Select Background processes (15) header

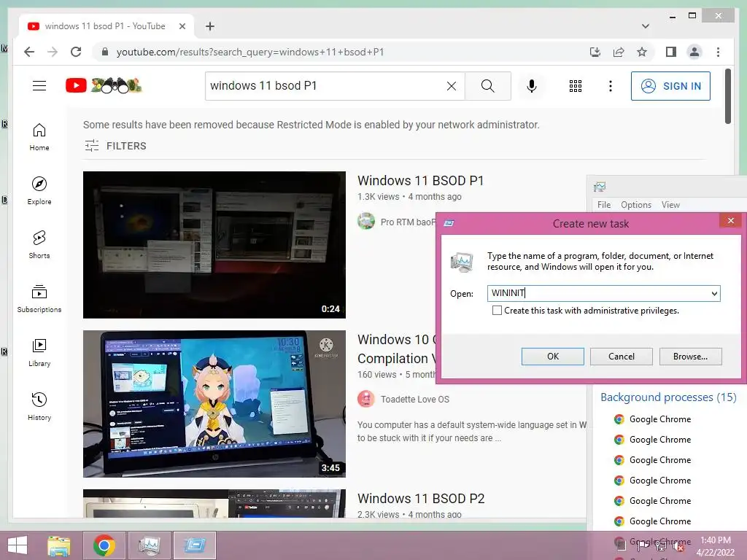(668, 397)
